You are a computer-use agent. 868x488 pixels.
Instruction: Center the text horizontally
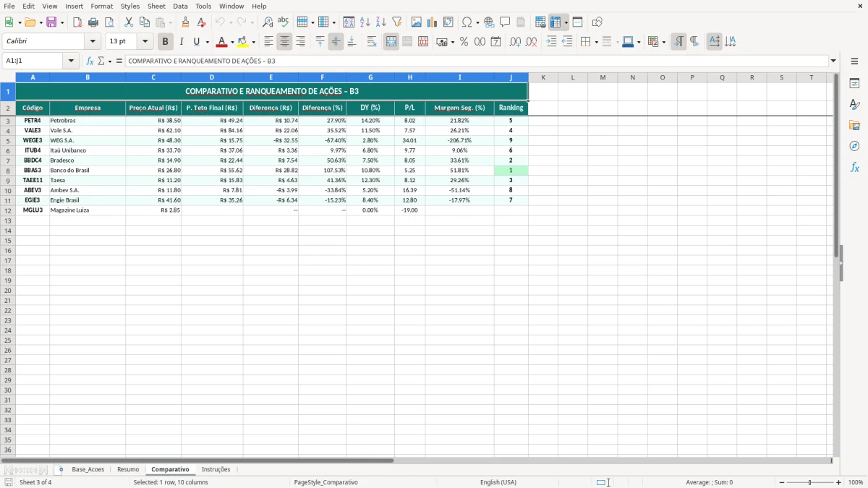pos(285,42)
